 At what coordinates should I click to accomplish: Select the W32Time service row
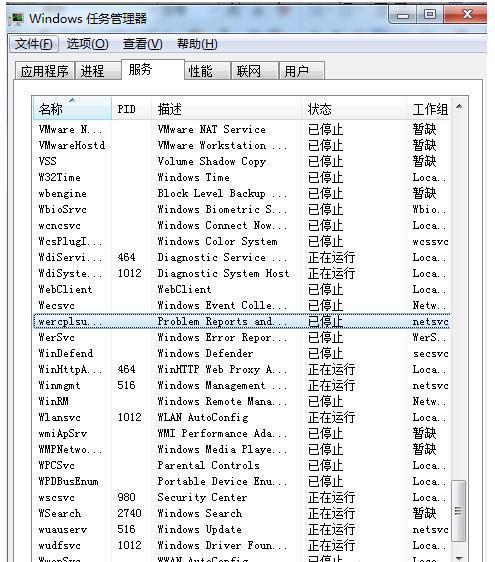242,177
